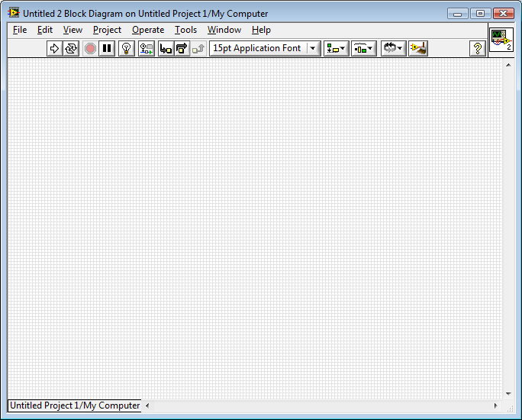The height and width of the screenshot is (420, 522).
Task: Open the Window menu
Action: click(x=224, y=30)
